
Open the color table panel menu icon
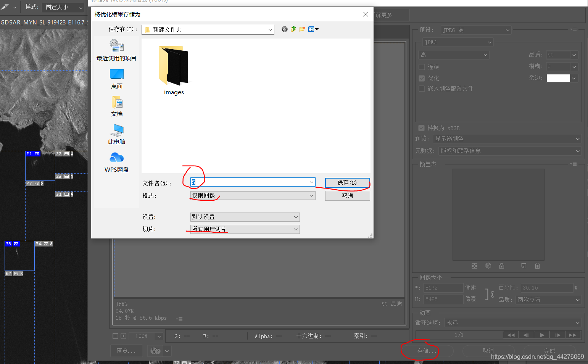pos(573,164)
